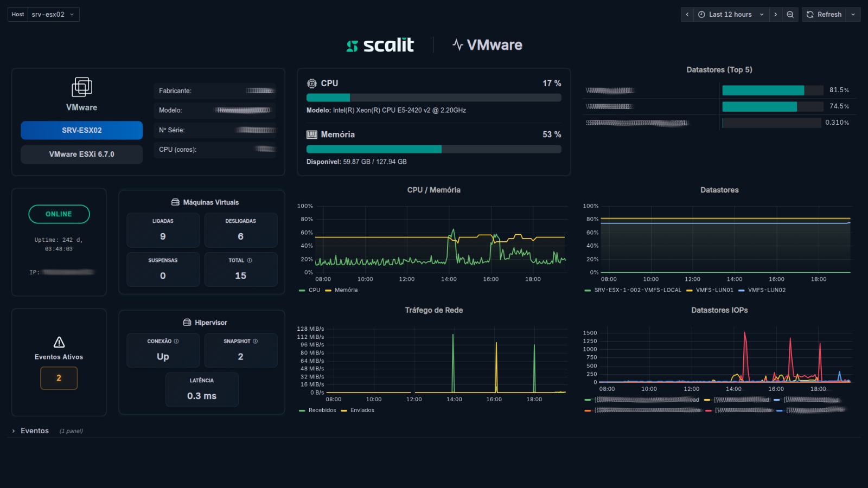Shift time range forward with right arrow
868x488 pixels.
tap(776, 15)
